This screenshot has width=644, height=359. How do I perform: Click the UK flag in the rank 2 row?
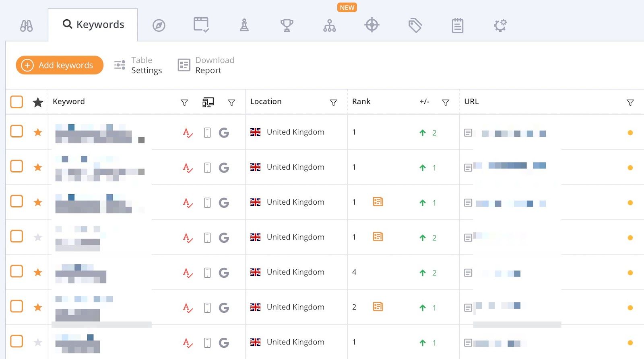coord(255,307)
